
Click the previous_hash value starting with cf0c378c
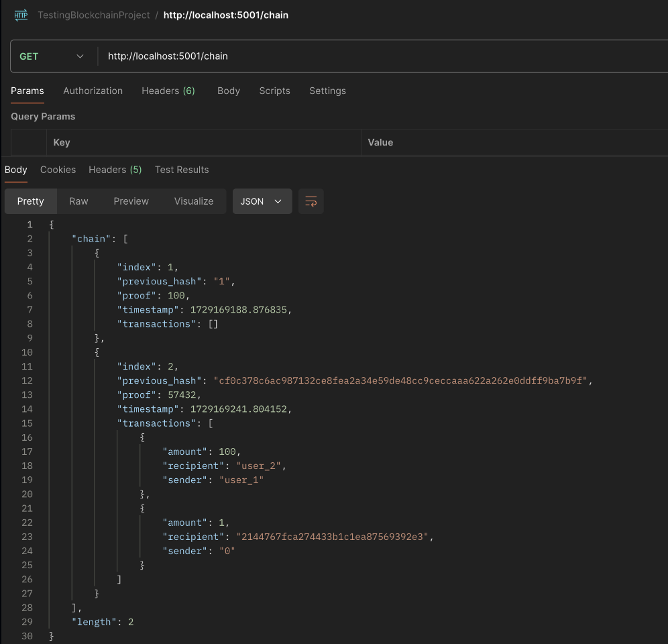click(400, 380)
